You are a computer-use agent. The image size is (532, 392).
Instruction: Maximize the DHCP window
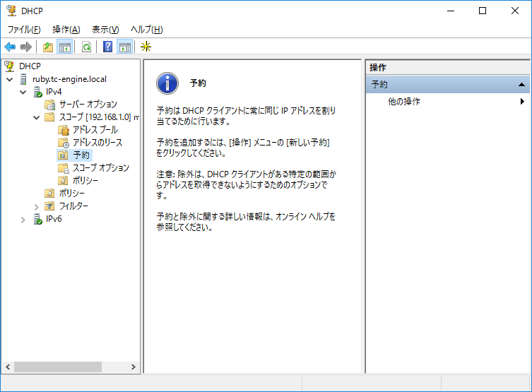[483, 11]
